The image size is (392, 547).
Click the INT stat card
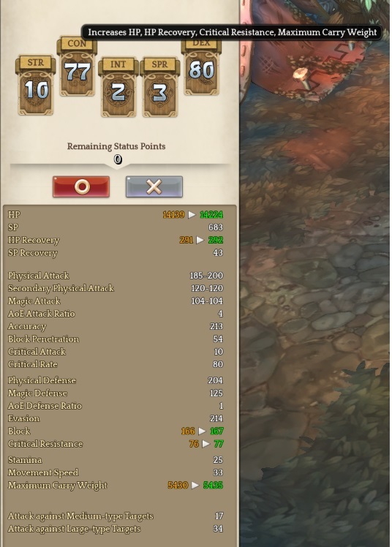point(118,87)
